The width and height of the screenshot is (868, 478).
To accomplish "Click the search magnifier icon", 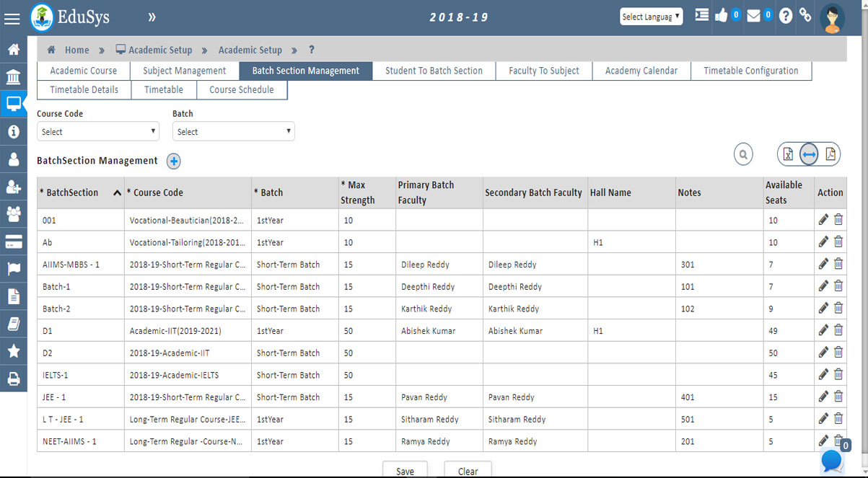I will (742, 154).
